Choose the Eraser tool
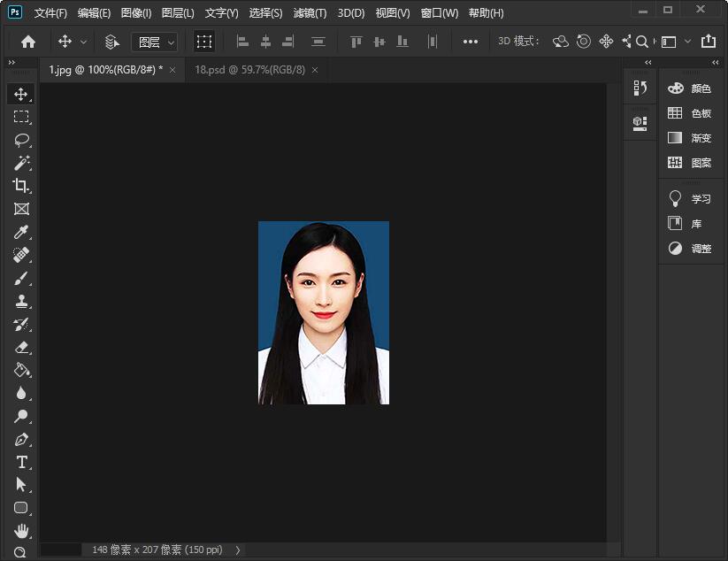 pos(21,347)
